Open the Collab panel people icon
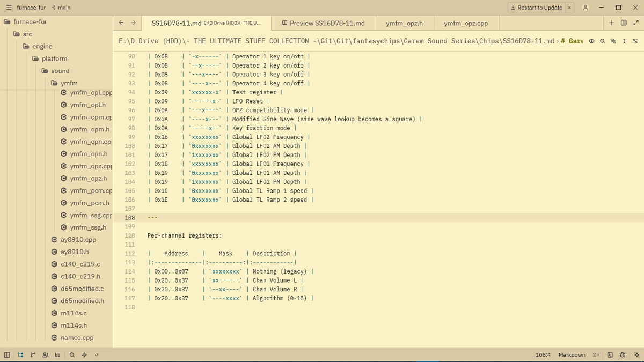644x362 pixels. (45, 355)
